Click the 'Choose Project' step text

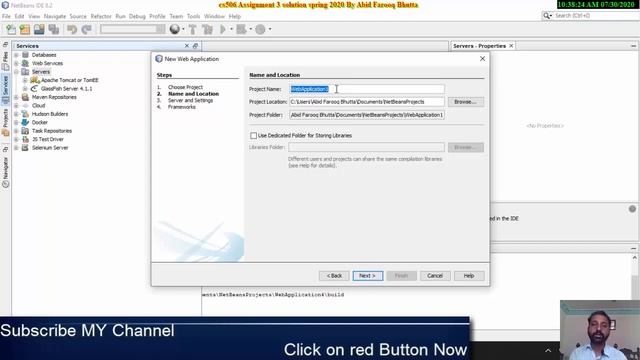coord(185,87)
